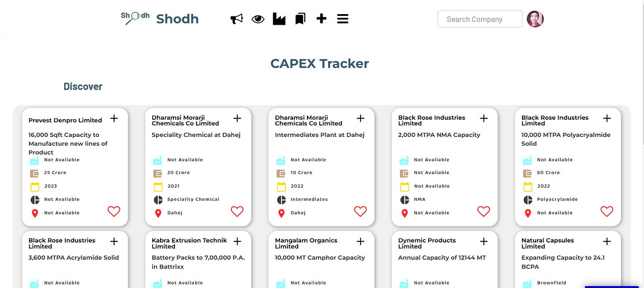Click calendar icon beside 2021

point(158,186)
